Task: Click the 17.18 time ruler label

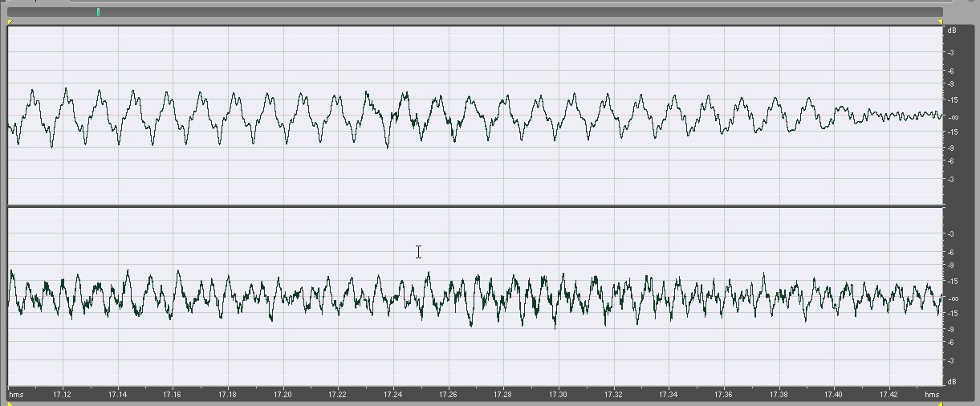Action: coord(228,395)
